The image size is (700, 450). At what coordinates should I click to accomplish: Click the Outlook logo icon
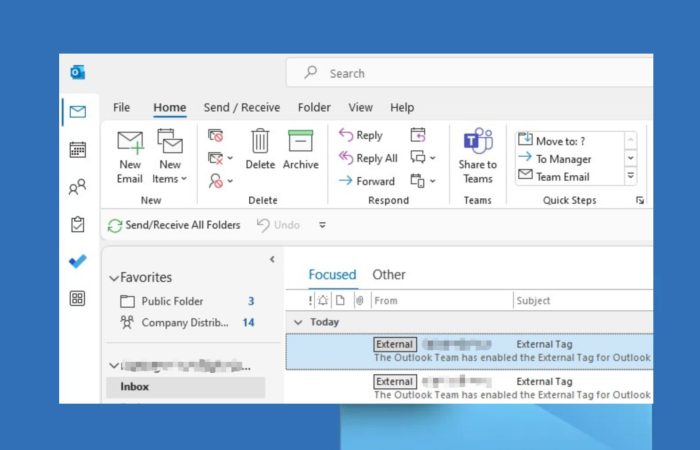pyautogui.click(x=78, y=72)
